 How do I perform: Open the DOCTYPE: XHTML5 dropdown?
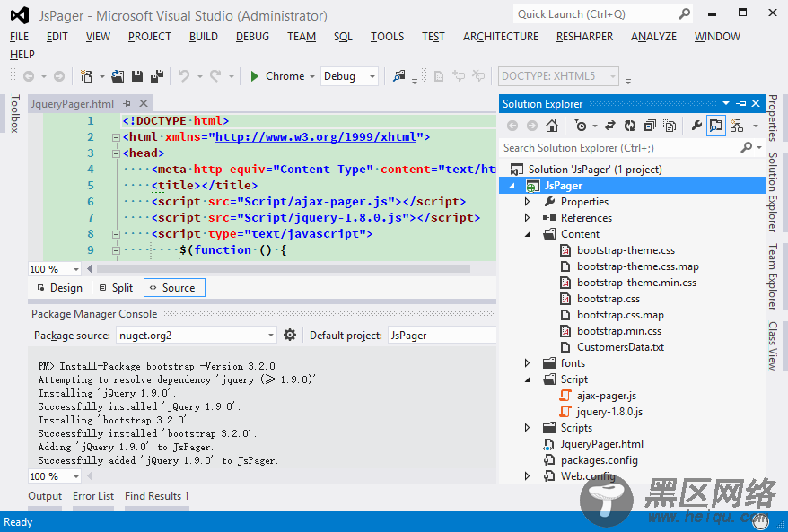pos(612,77)
